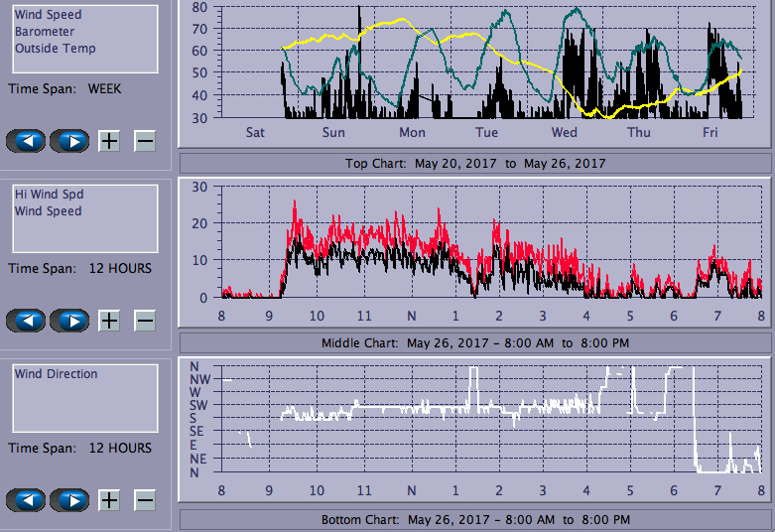This screenshot has width=775, height=532.
Task: Select Outside Temp in the top list
Action: click(x=55, y=48)
